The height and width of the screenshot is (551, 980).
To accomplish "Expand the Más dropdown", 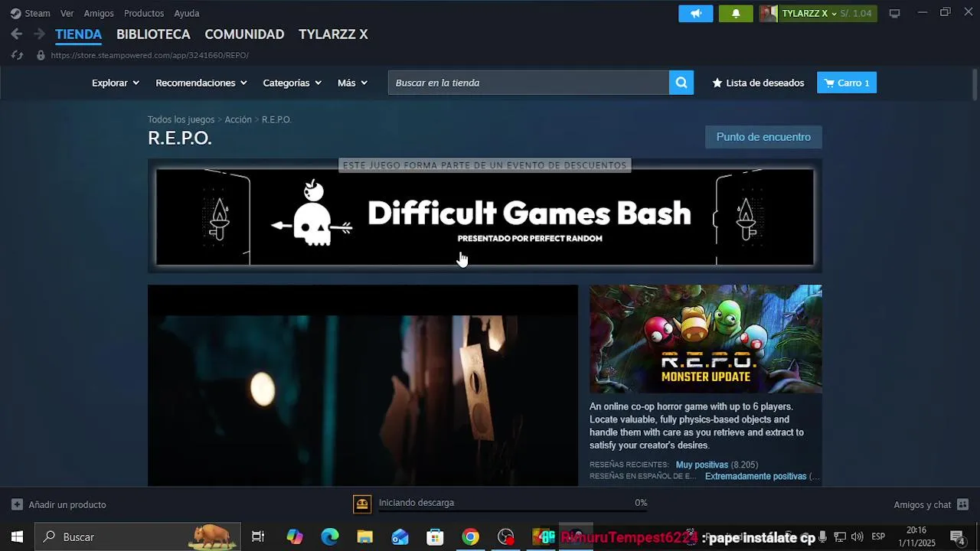I will click(x=353, y=83).
